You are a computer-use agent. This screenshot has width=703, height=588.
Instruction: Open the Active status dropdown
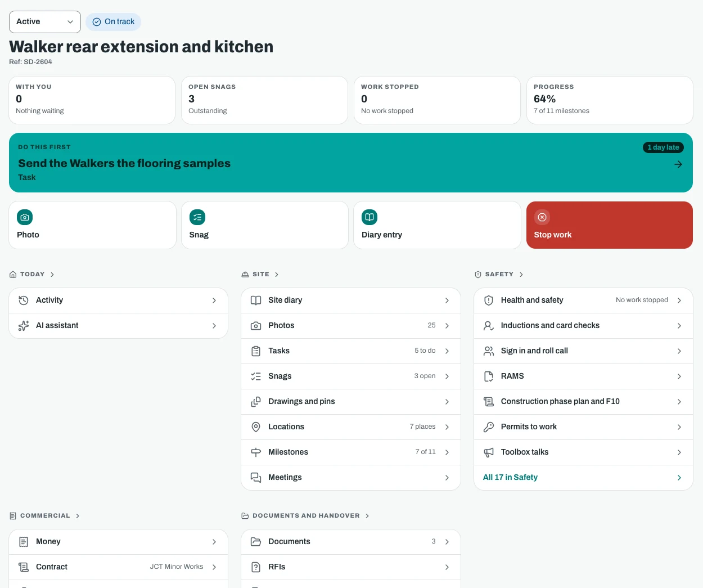tap(45, 22)
